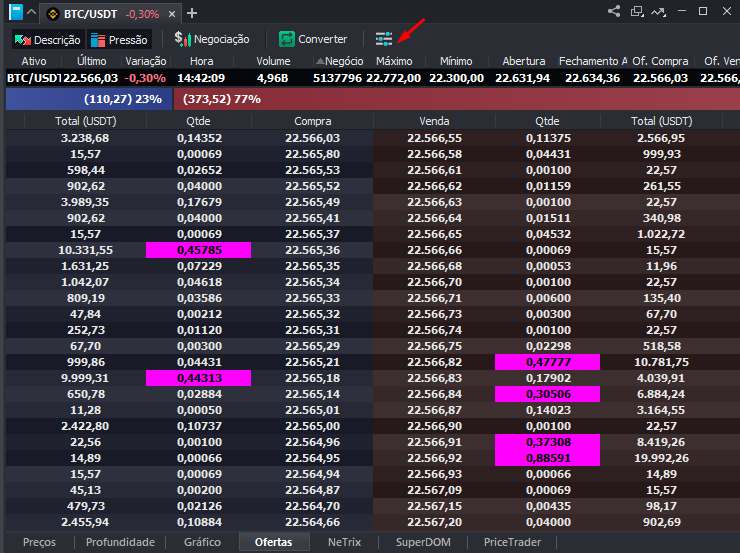Click the blue app menu icon
740x553 pixels.
coord(16,12)
